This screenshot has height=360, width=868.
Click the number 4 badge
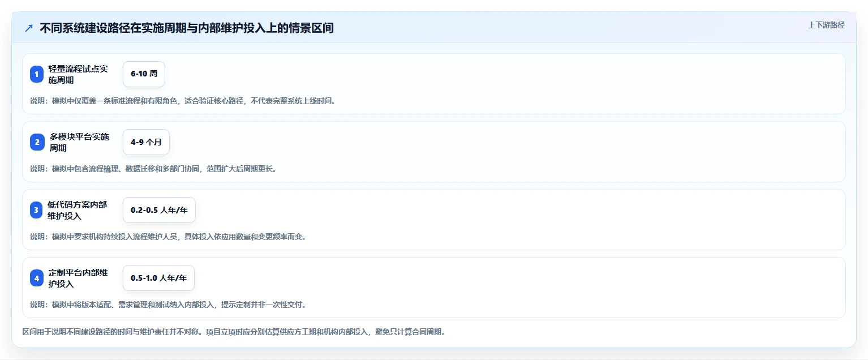point(37,278)
